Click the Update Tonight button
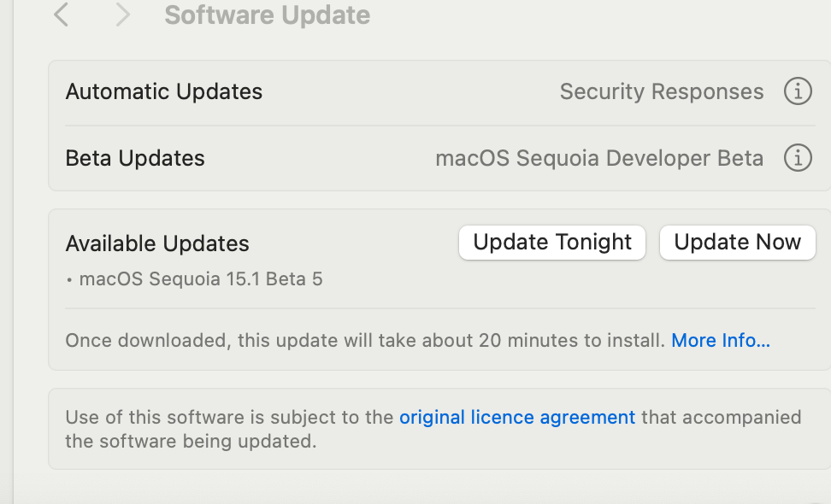 tap(552, 243)
